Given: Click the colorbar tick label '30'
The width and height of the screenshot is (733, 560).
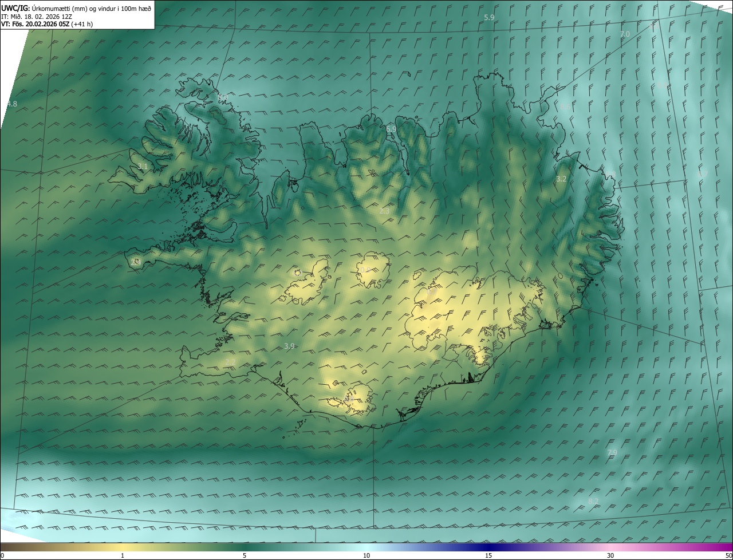Looking at the screenshot, I should (x=610, y=555).
